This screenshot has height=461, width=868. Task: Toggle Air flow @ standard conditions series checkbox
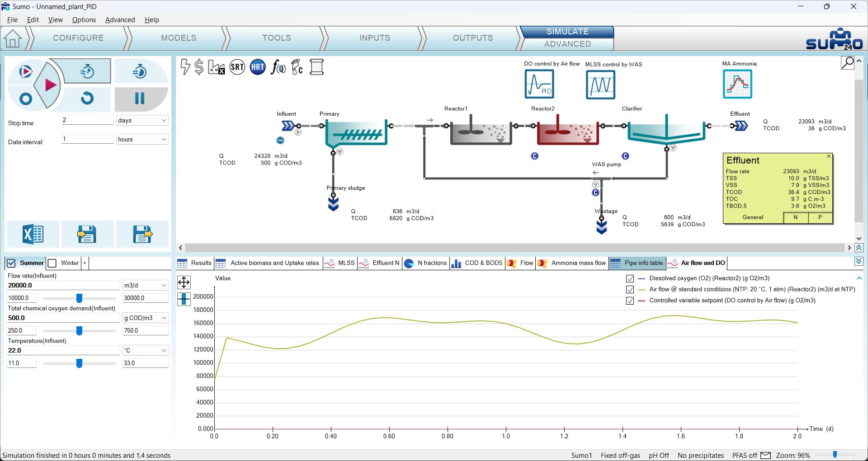click(630, 289)
